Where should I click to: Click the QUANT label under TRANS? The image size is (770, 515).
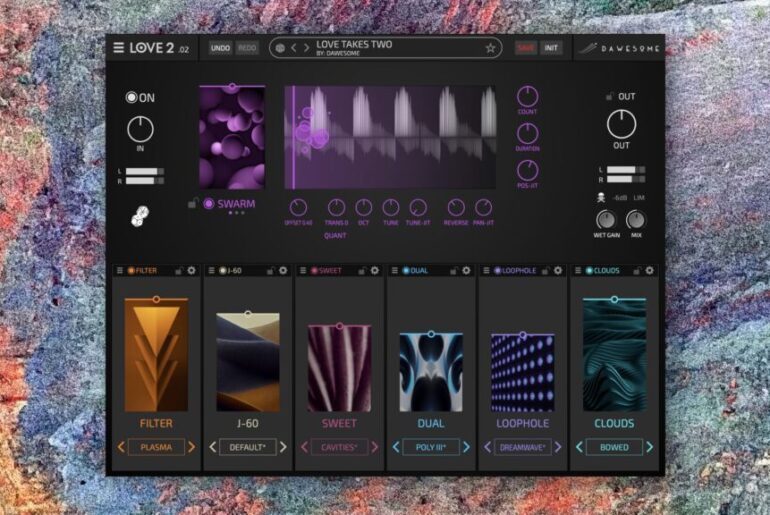pos(335,236)
